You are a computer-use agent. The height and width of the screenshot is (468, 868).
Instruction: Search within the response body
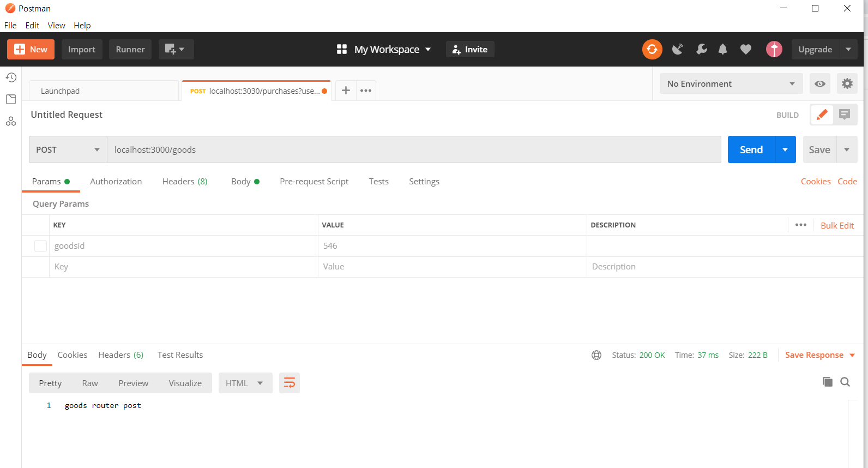click(845, 382)
